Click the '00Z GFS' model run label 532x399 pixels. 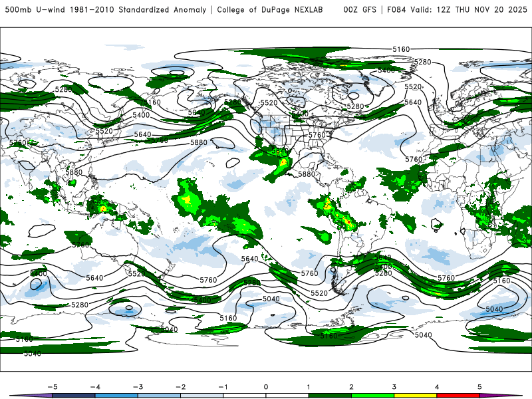(x=360, y=9)
